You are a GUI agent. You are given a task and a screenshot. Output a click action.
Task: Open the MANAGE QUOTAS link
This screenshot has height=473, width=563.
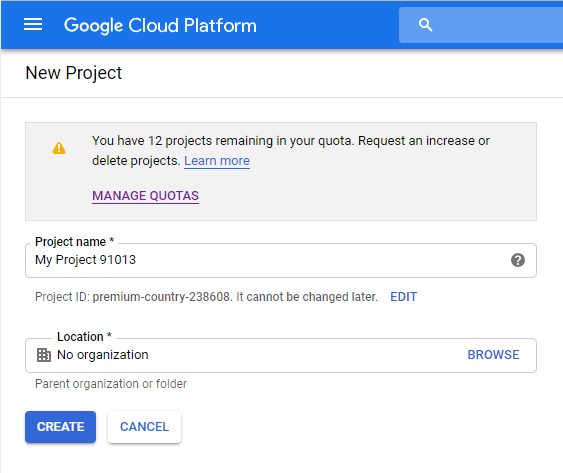[x=145, y=196]
